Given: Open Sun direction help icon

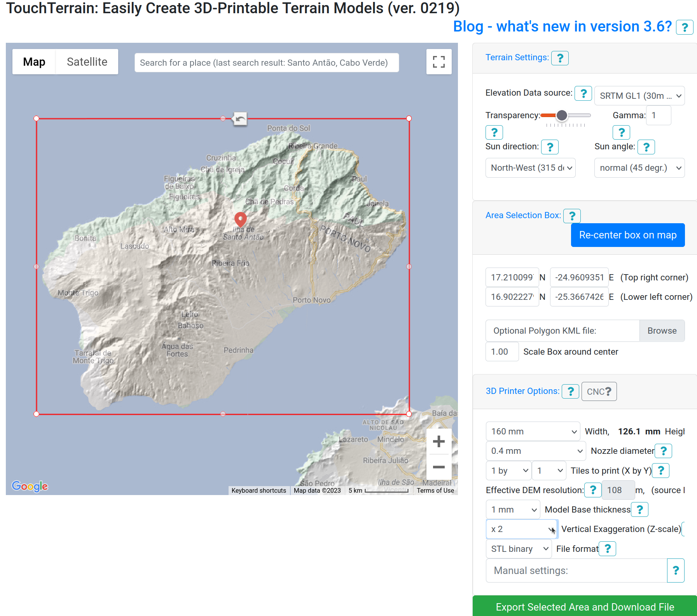Looking at the screenshot, I should [x=550, y=147].
